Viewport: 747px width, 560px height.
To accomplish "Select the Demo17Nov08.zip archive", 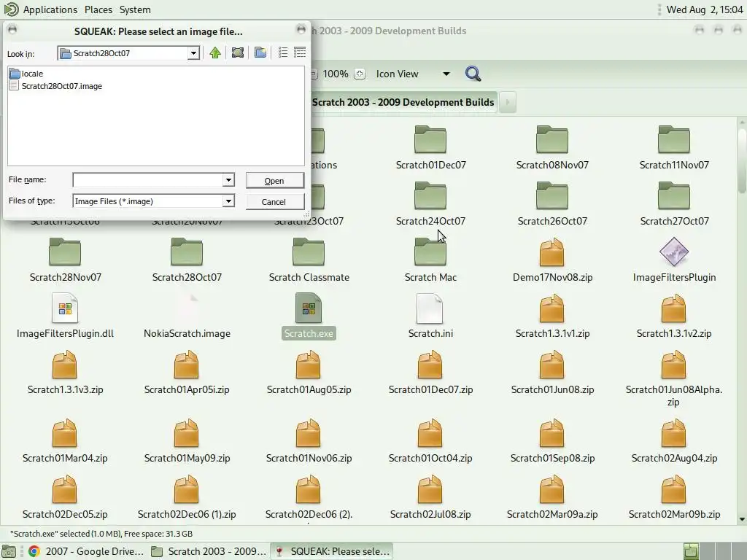I will point(552,260).
